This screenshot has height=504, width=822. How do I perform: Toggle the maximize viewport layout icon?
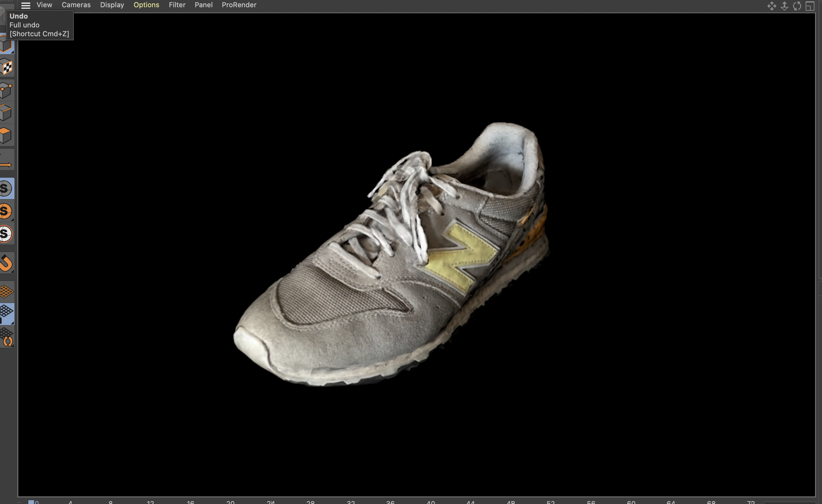pyautogui.click(x=810, y=6)
